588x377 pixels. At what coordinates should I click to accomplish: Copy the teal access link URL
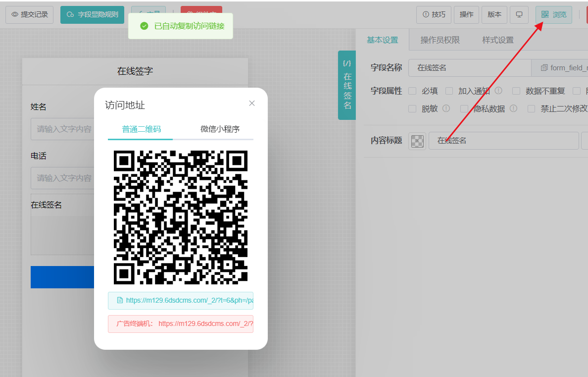(180, 300)
